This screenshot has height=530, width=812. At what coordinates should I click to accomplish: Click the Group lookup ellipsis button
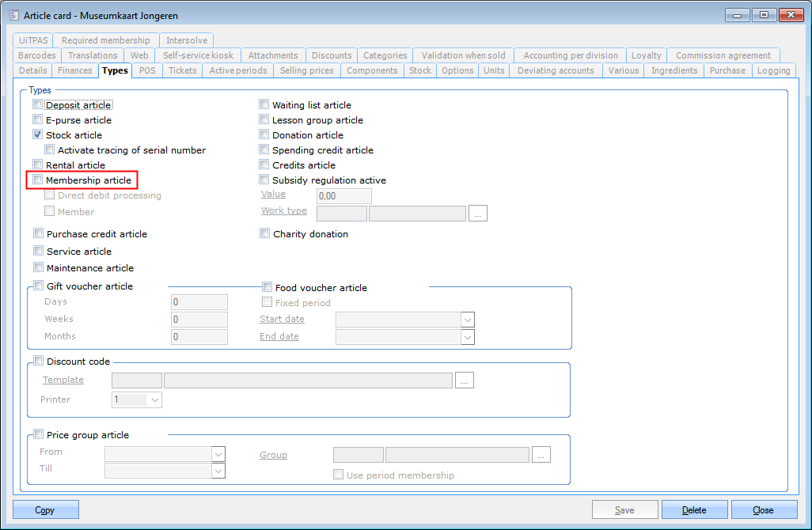point(541,455)
